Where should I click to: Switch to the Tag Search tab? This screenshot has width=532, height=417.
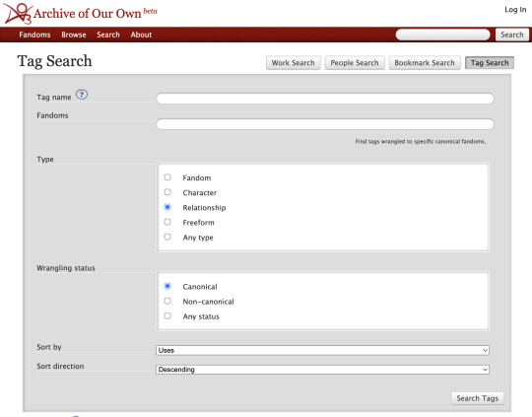tap(490, 63)
